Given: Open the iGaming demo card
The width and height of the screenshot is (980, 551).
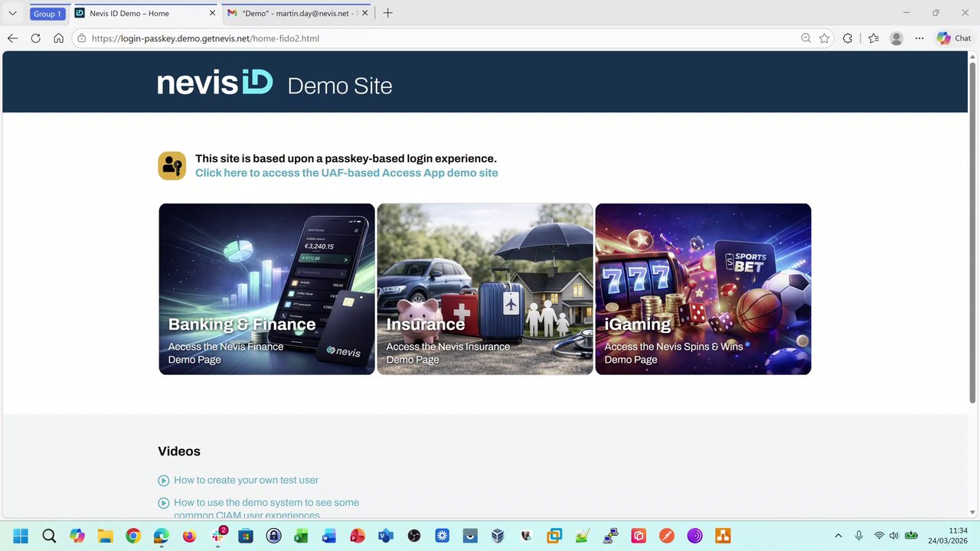Looking at the screenshot, I should pyautogui.click(x=703, y=289).
